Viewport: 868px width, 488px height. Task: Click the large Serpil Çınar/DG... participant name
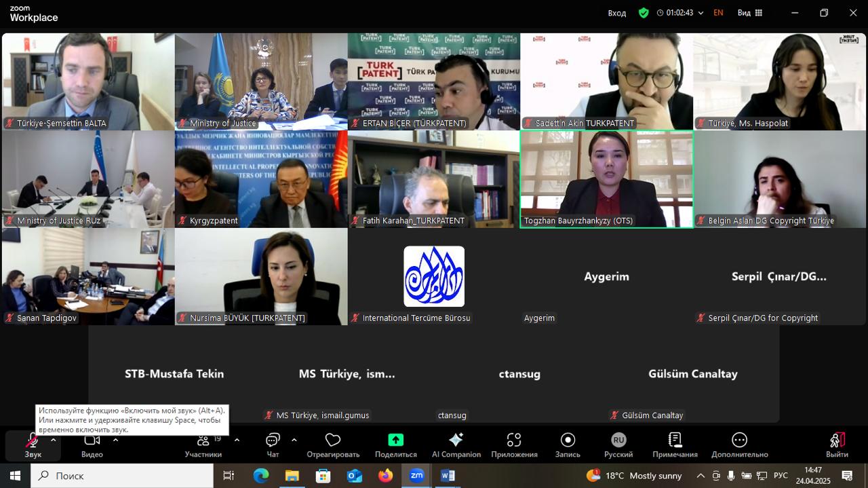pyautogui.click(x=779, y=276)
